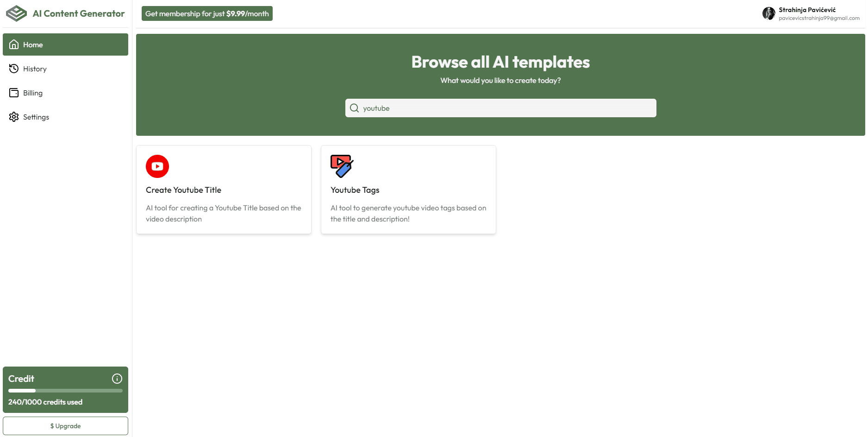868x437 pixels.
Task: Click the $ Upgrade button
Action: [66, 426]
